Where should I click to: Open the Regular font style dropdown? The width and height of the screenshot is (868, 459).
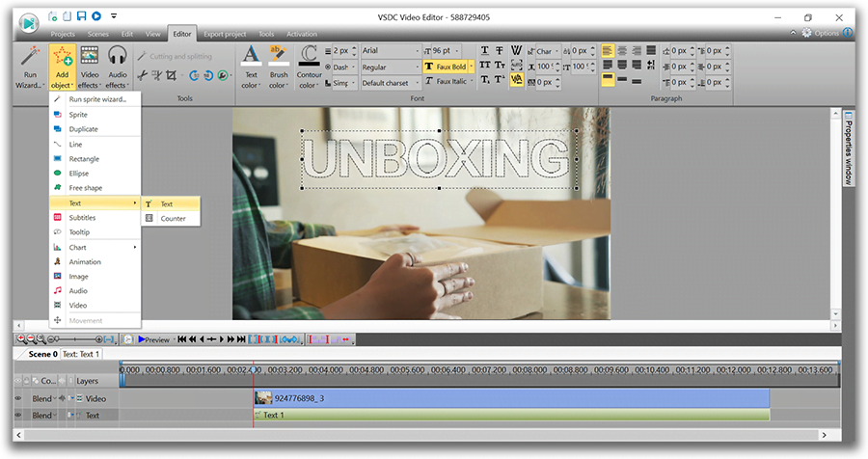click(x=391, y=67)
